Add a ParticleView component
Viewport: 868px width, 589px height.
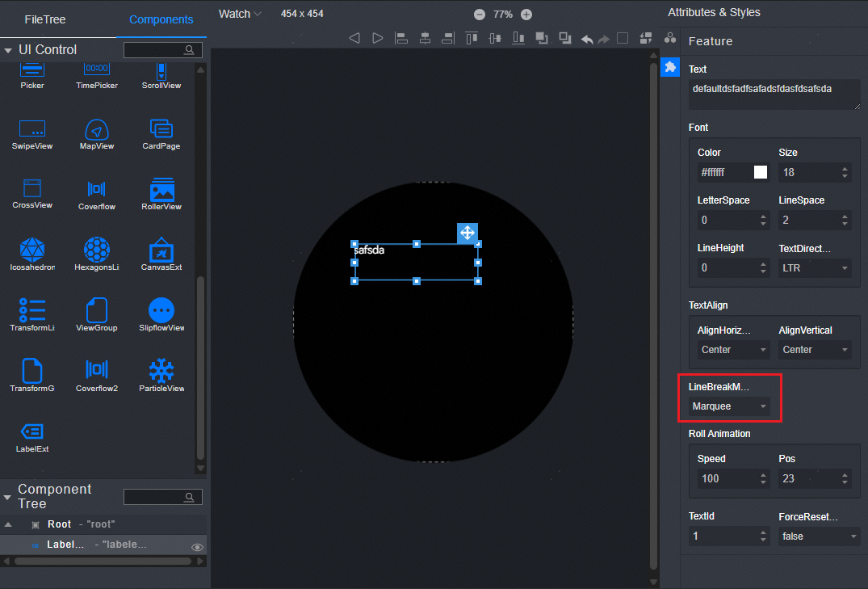click(161, 372)
